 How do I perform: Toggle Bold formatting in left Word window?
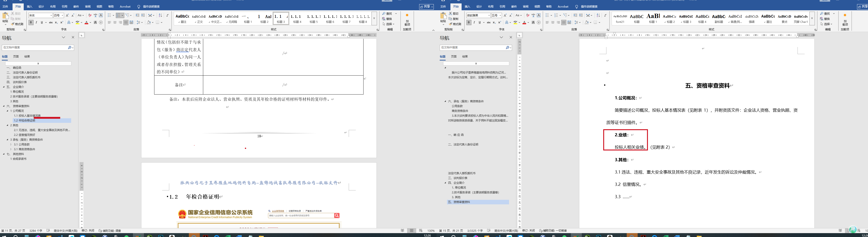click(31, 23)
